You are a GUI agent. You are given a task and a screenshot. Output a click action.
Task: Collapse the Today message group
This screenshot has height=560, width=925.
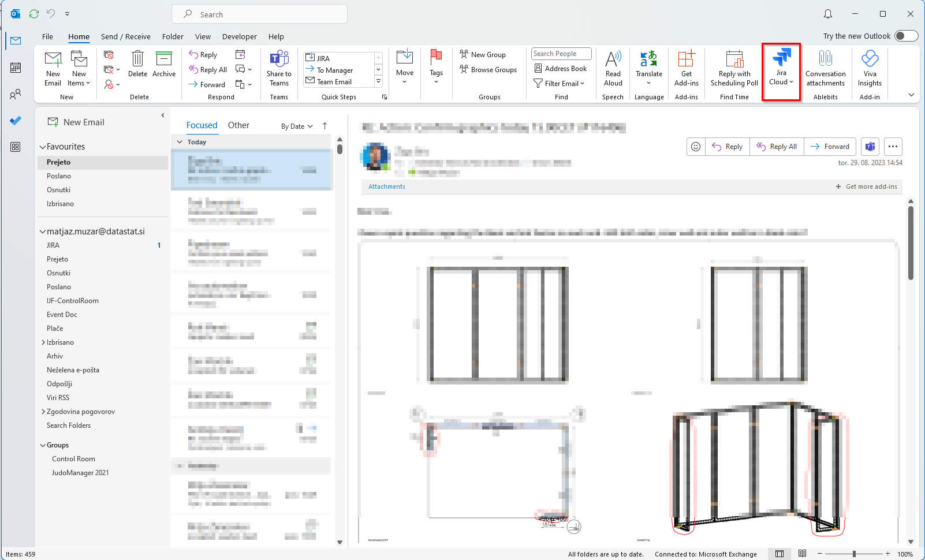[x=180, y=142]
